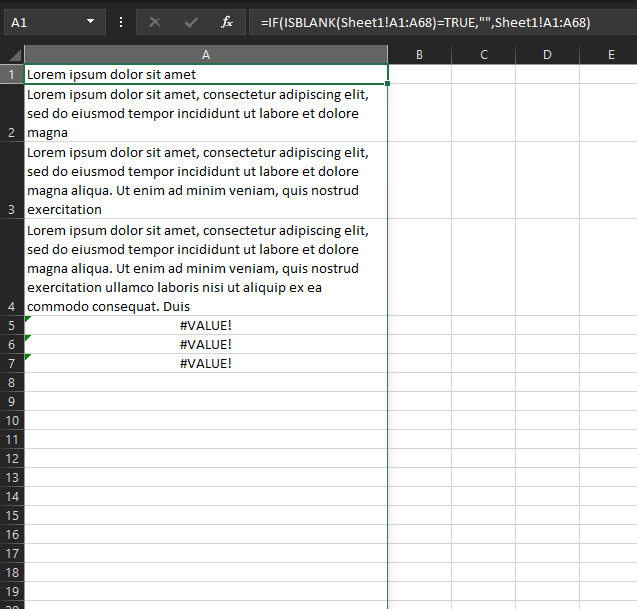The height and width of the screenshot is (609, 637).
Task: Click green error indicator triangle in A5
Action: point(27,319)
